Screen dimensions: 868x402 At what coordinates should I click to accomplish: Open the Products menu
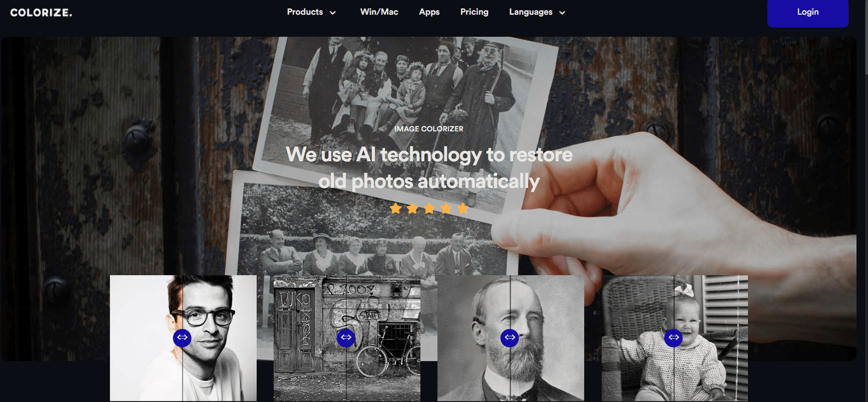(x=305, y=12)
